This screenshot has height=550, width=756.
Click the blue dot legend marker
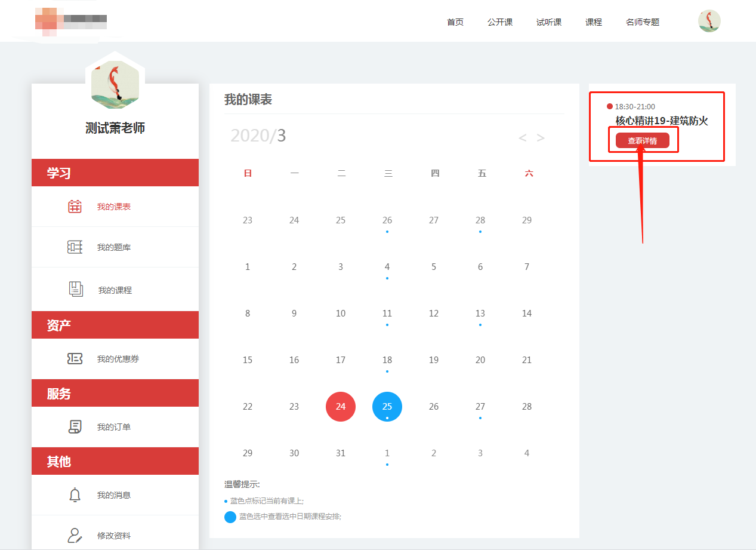pos(230,517)
